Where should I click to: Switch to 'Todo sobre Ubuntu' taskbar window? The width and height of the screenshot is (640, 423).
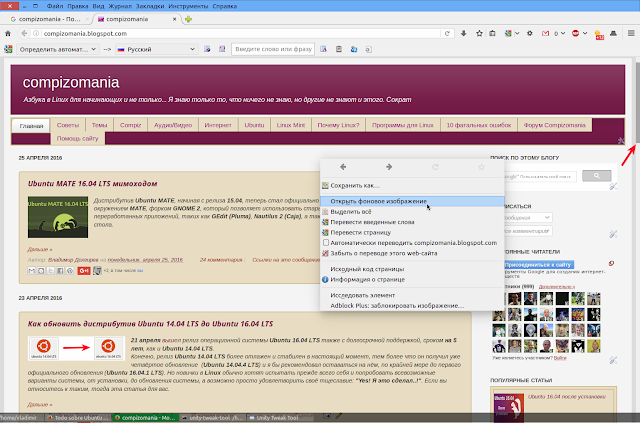78,418
